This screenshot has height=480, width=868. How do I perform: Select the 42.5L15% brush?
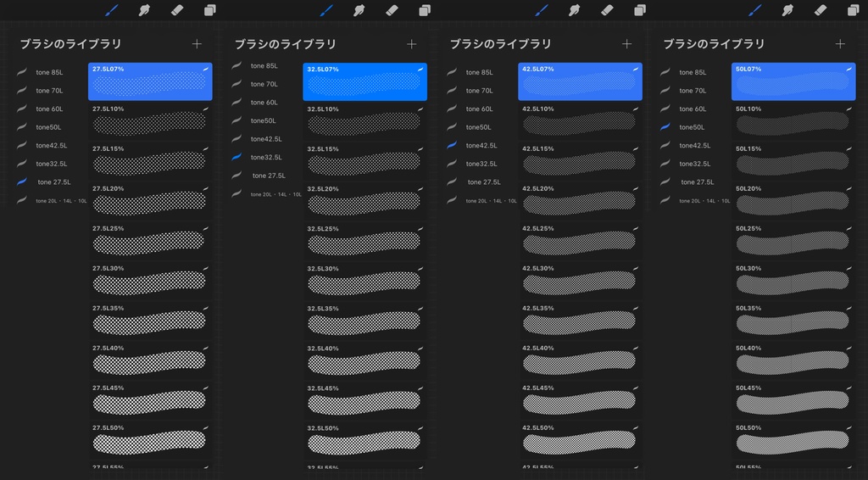[x=580, y=161]
